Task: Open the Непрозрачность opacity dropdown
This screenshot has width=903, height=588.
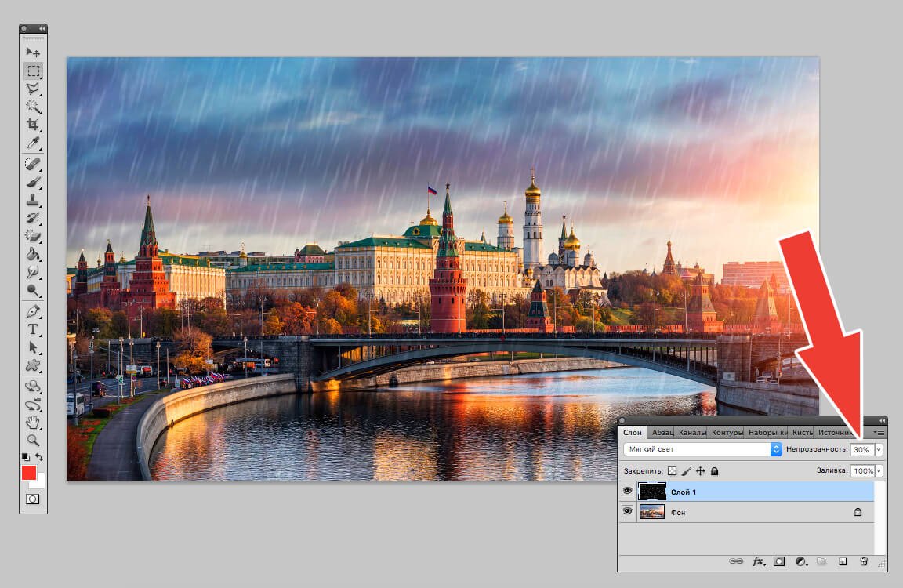Action: point(879,448)
